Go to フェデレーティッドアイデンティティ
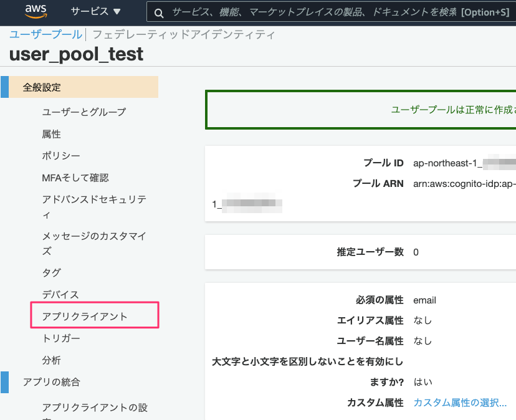The height and width of the screenshot is (420, 516). 183,34
